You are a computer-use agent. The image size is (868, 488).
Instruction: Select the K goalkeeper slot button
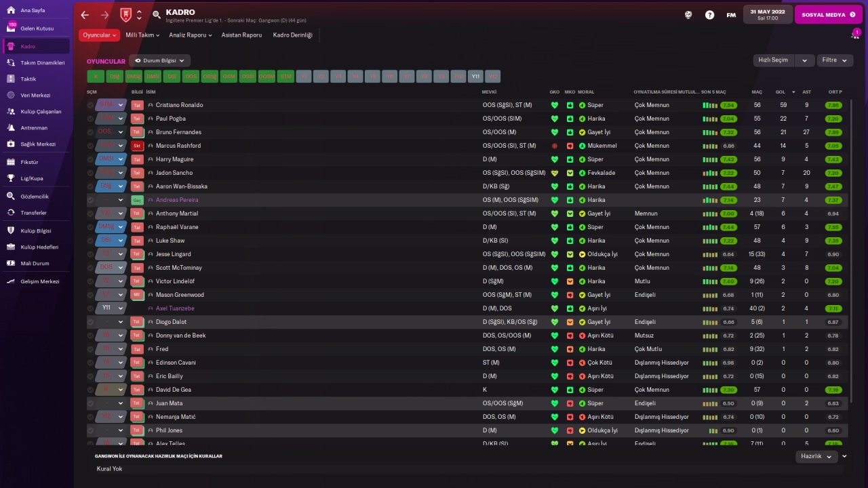tap(96, 77)
